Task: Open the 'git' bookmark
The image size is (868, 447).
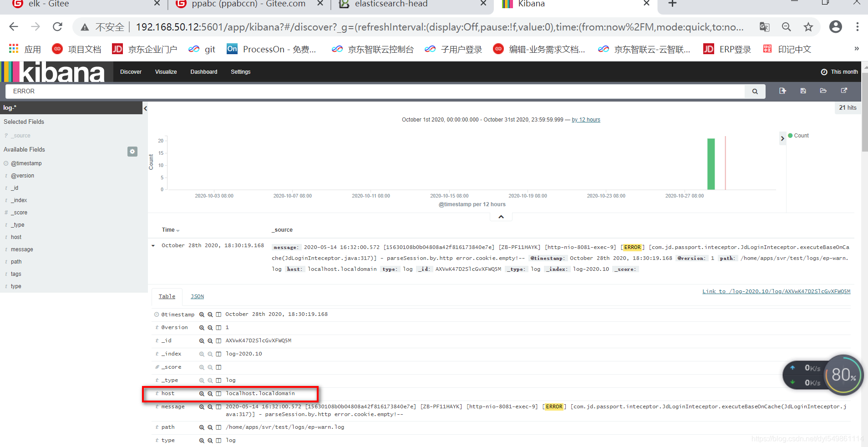Action: pos(202,49)
